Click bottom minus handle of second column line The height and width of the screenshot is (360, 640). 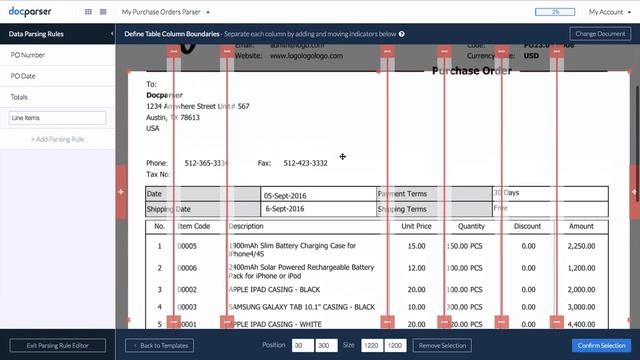227,322
